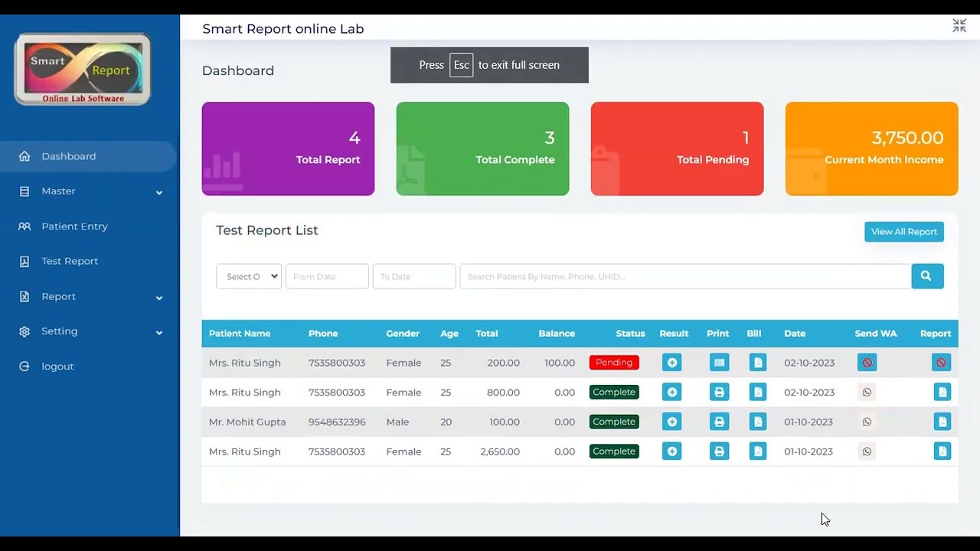
Task: Click Smart Report online Lab title
Action: click(x=283, y=29)
